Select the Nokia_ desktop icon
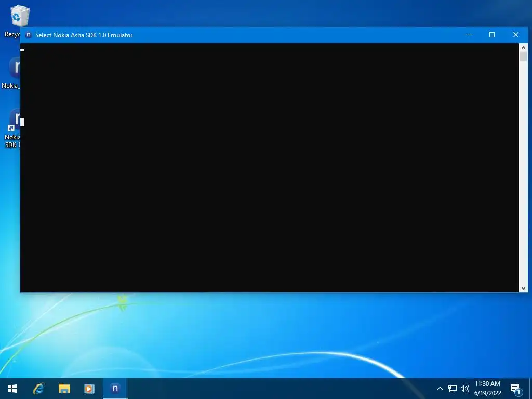This screenshot has height=399, width=532. tap(14, 67)
